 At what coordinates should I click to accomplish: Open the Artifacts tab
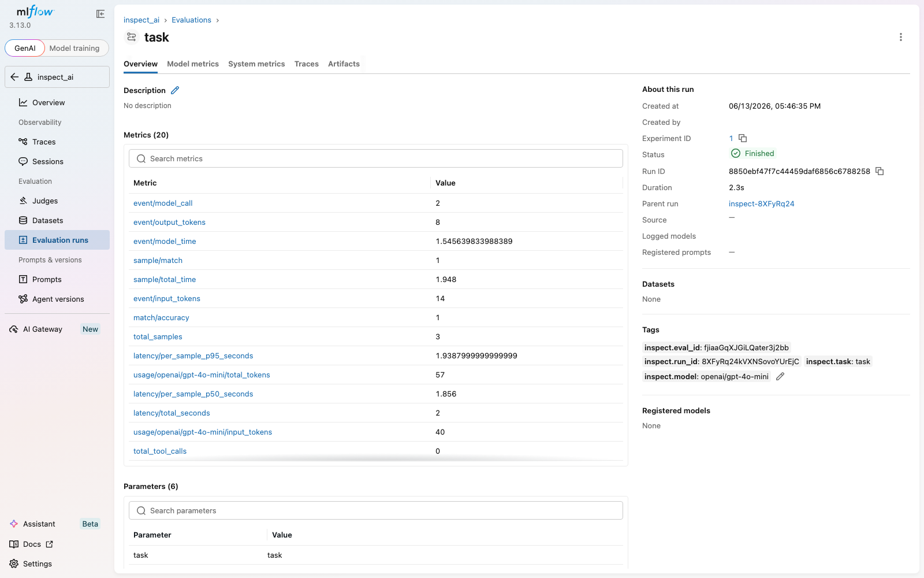point(344,64)
